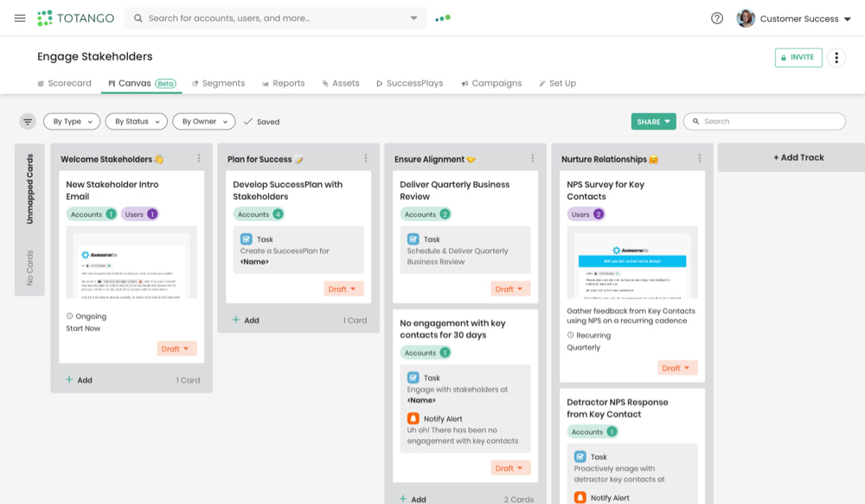Click Notify Alert icon in Detractor NPS card
The height and width of the screenshot is (504, 865).
tap(580, 497)
